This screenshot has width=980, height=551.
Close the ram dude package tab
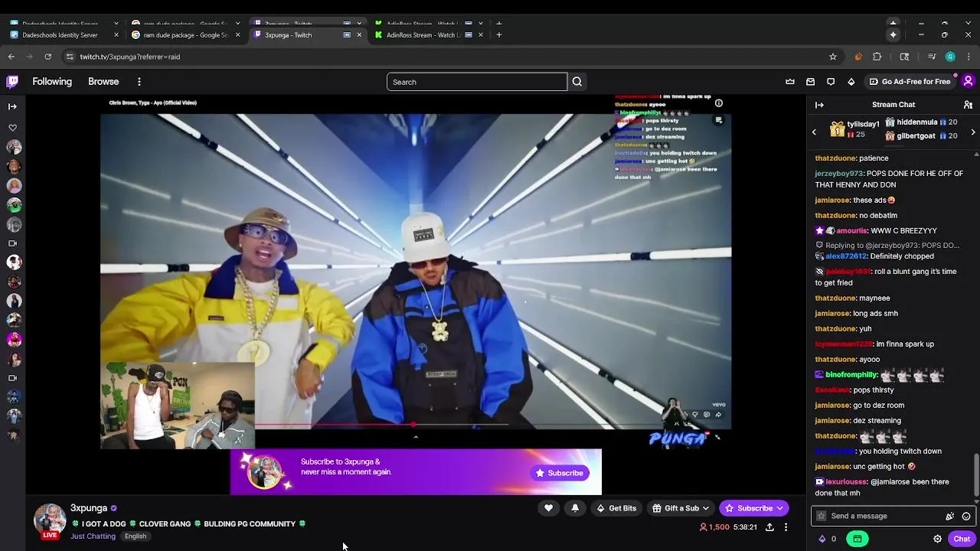[237, 34]
